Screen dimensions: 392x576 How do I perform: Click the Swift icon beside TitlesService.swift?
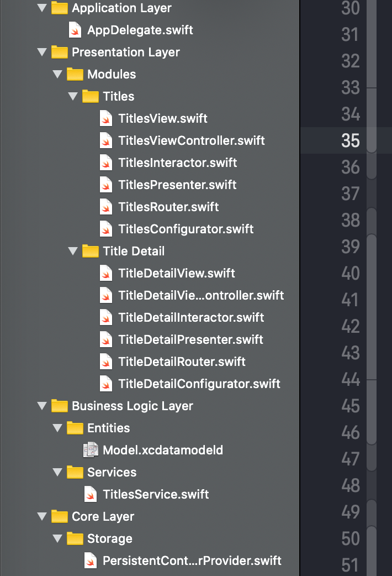90,494
